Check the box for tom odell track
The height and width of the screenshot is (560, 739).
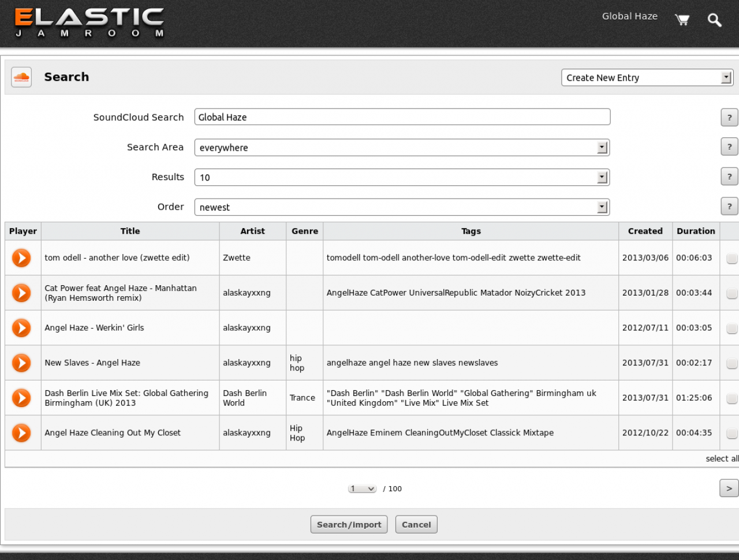[731, 259]
